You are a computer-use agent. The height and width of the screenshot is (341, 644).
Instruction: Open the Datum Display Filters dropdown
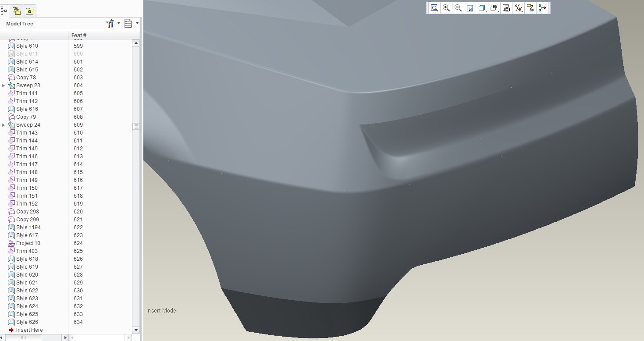518,8
